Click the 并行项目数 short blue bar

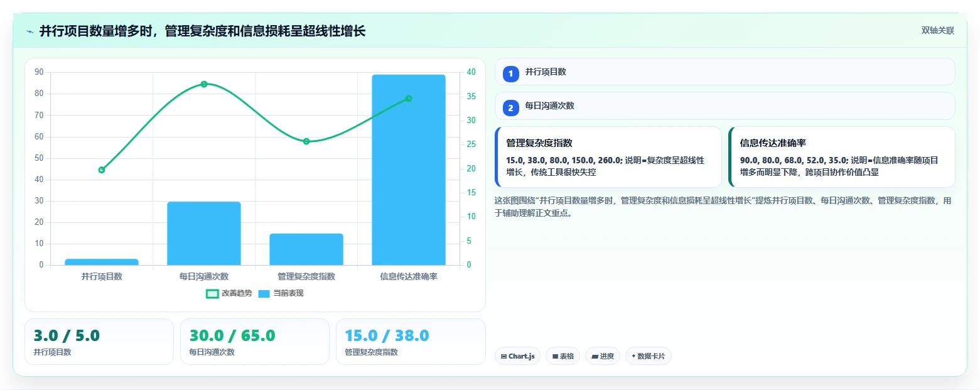tap(102, 262)
